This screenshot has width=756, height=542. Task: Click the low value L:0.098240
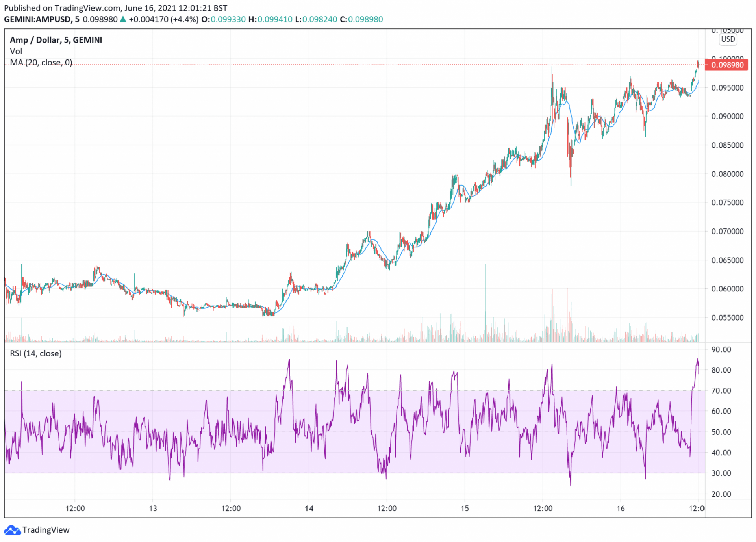pos(316,19)
